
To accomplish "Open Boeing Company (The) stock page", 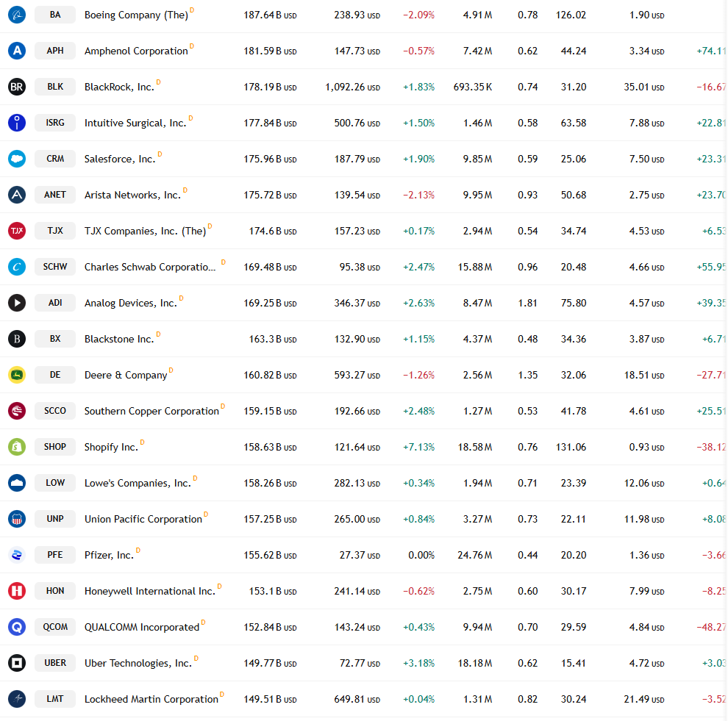I will pos(136,15).
